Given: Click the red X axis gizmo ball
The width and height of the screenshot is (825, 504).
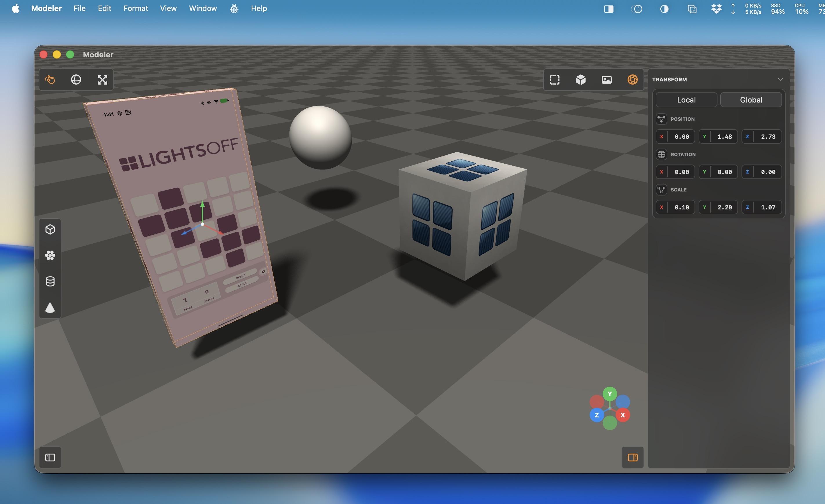Looking at the screenshot, I should (x=623, y=415).
